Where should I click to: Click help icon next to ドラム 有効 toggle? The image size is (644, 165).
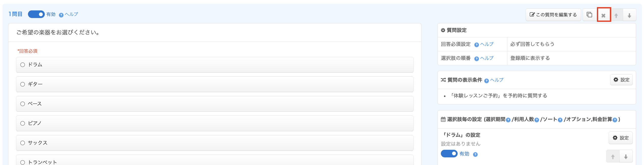click(475, 154)
